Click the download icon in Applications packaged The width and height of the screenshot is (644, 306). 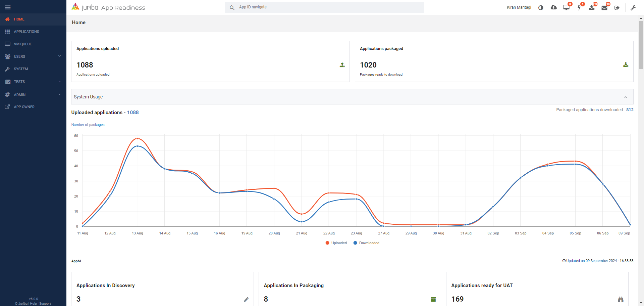pyautogui.click(x=626, y=65)
